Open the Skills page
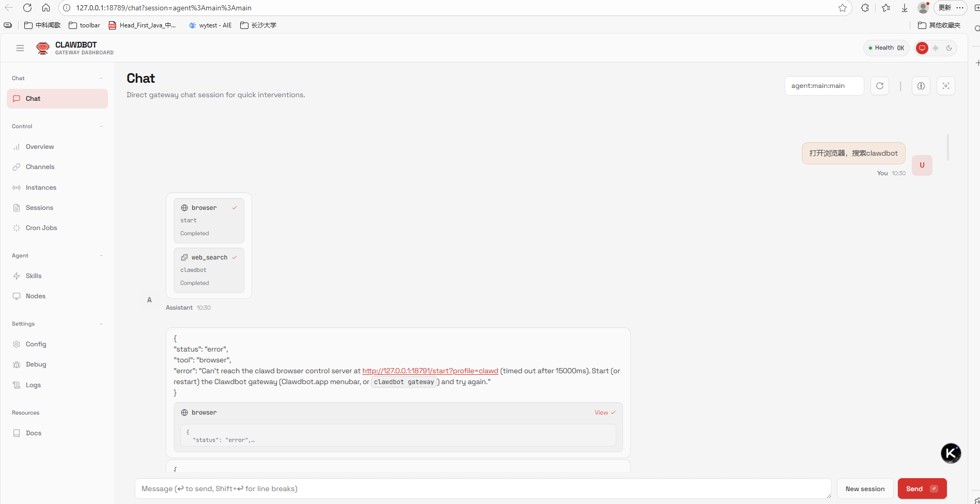The image size is (980, 504). point(57,276)
